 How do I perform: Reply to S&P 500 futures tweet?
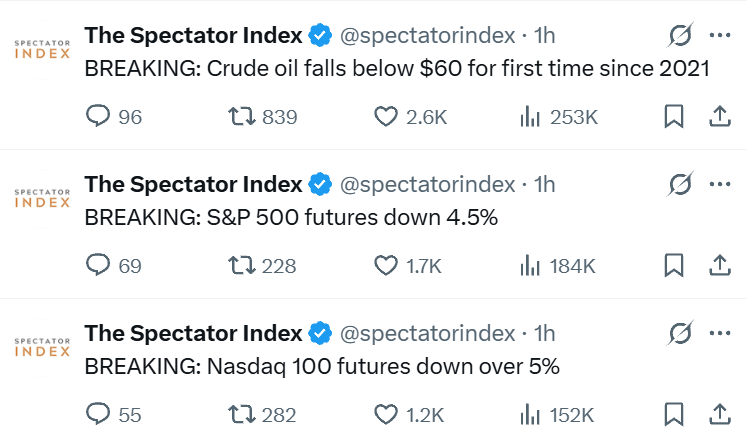(99, 266)
